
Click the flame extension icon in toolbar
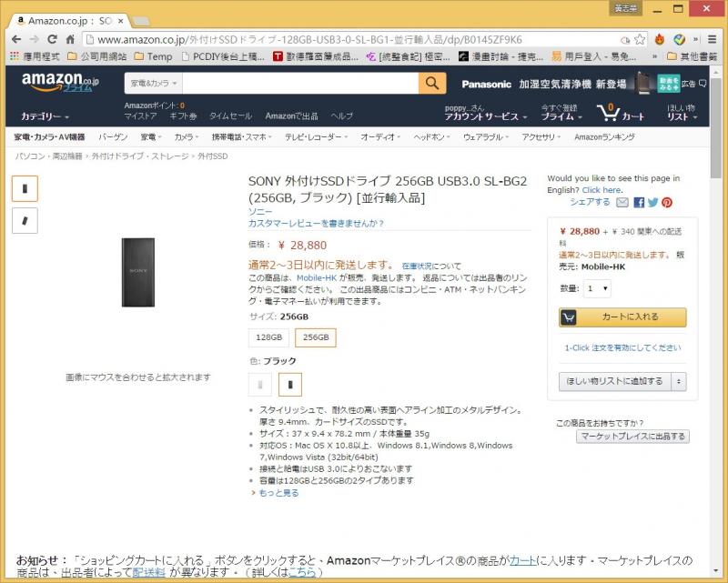click(x=659, y=39)
